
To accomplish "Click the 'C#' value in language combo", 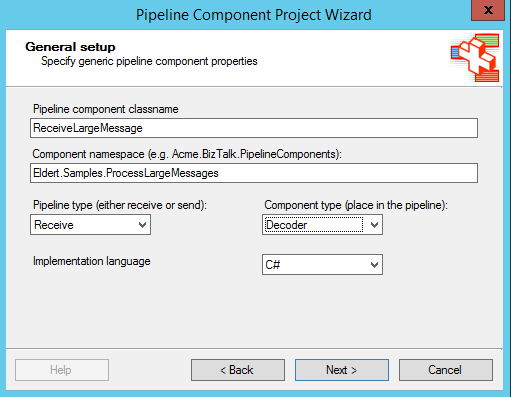I will click(273, 265).
